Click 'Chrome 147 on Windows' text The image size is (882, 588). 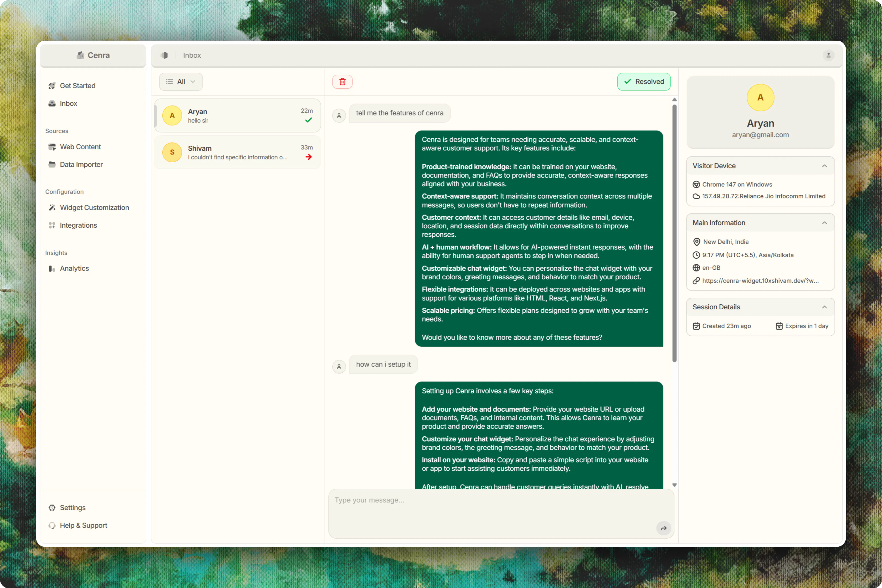tap(737, 184)
